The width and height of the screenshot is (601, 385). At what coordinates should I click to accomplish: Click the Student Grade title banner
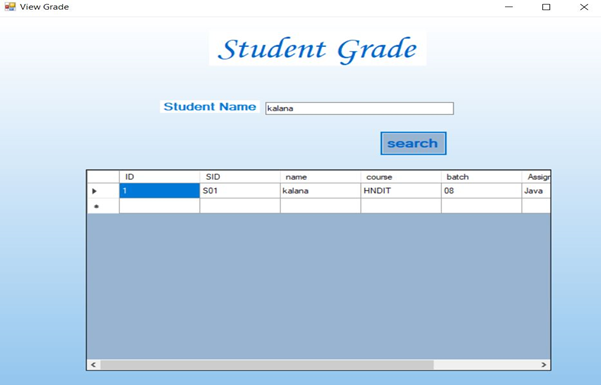click(x=318, y=48)
